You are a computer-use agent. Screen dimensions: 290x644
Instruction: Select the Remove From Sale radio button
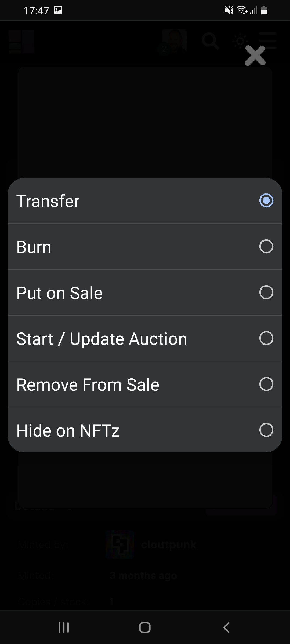click(x=266, y=384)
